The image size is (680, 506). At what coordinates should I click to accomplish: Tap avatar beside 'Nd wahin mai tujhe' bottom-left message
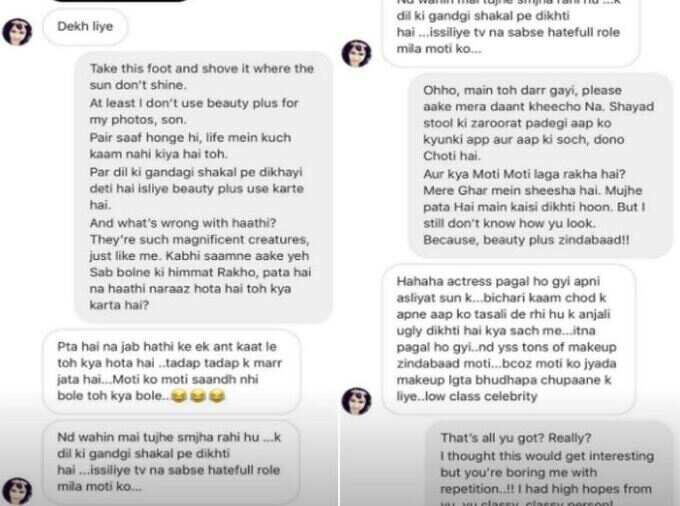[17, 491]
